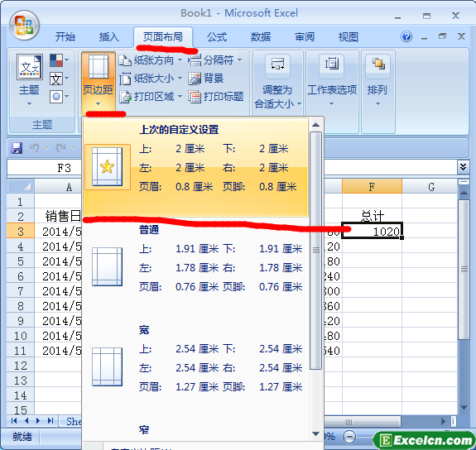476x450 pixels.
Task: Switch to the 插入 tab
Action: pyautogui.click(x=108, y=37)
